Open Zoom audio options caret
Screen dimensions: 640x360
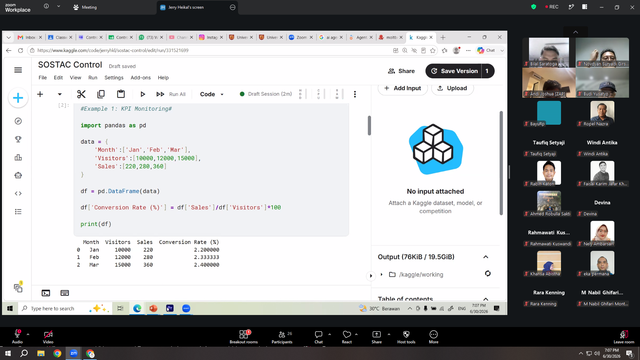click(28, 334)
